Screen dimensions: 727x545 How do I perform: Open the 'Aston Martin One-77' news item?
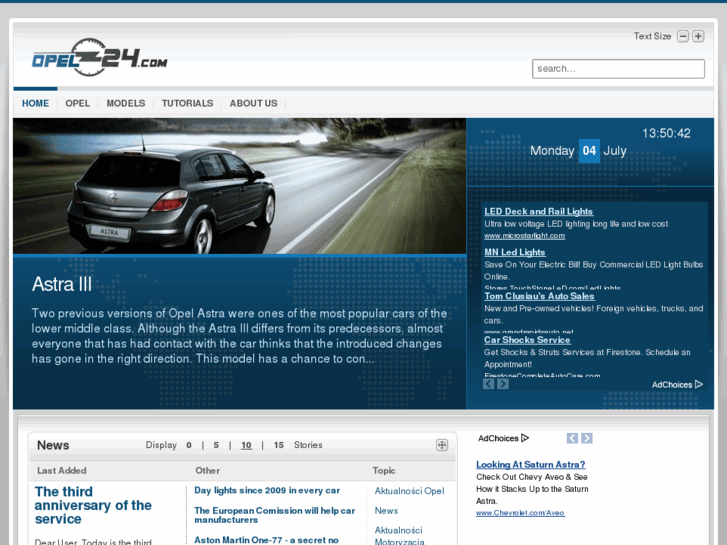pos(267,540)
